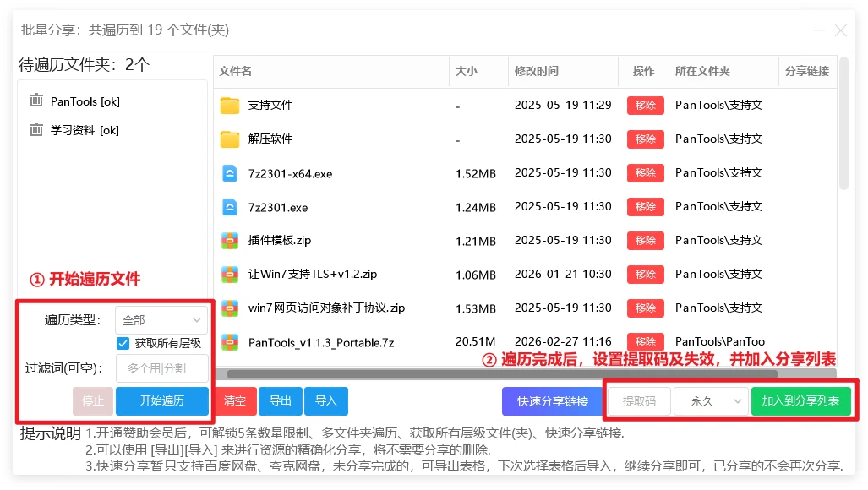This screenshot has height=490, width=868.
Task: Click the win7网页访问对象补丁协议.zip archive icon
Action: coord(230,308)
